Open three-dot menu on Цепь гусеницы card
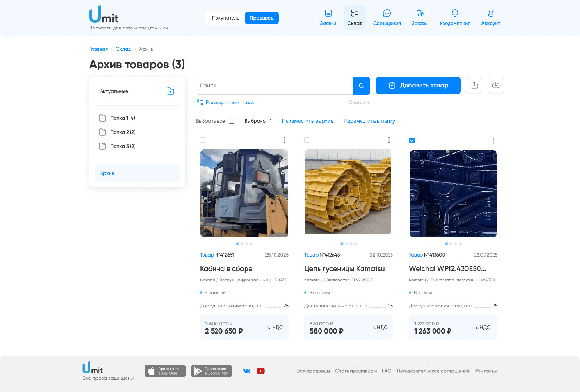 click(389, 140)
